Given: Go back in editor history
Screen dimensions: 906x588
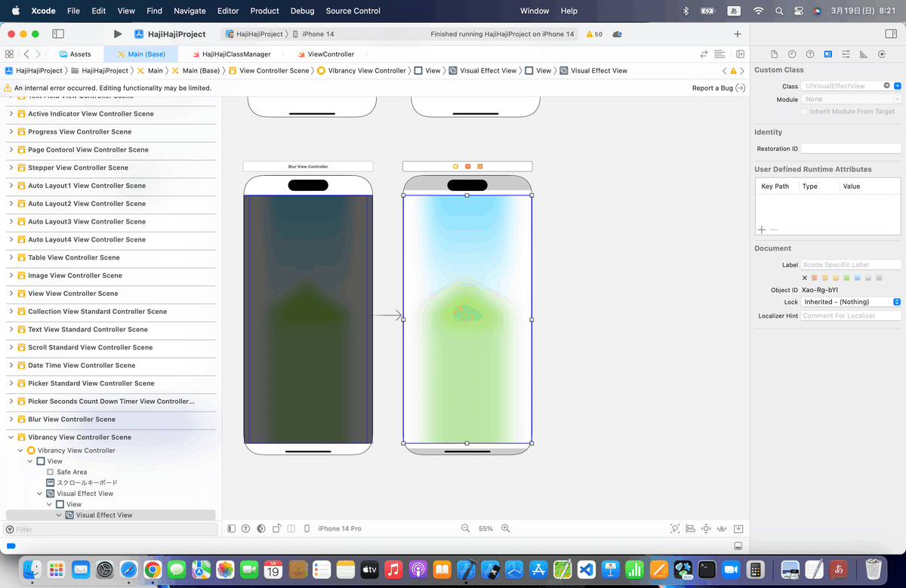Looking at the screenshot, I should [26, 54].
